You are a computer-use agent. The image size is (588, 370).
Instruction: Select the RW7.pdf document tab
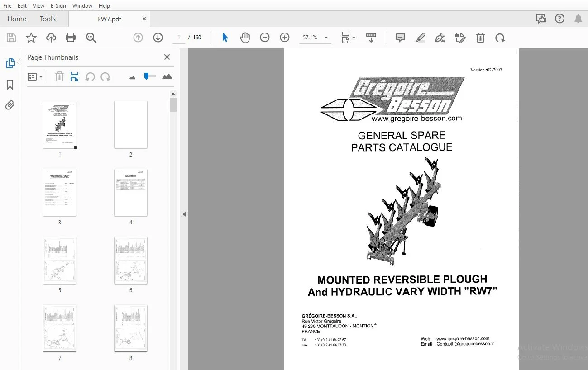click(109, 19)
